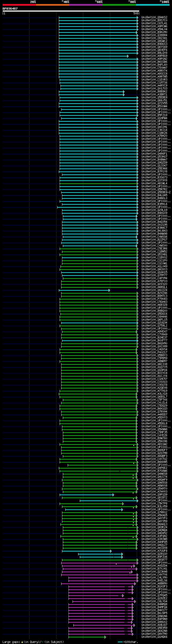Image resolution: width=172 pixels, height=644 pixels.
Task: Open hit UniRef100_O82341
Action: 154,38
